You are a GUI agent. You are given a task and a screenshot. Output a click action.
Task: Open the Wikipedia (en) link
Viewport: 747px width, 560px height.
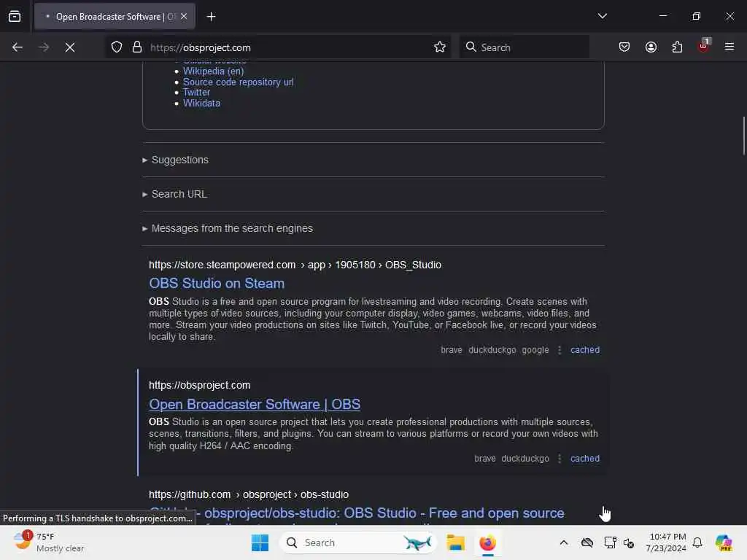214,71
